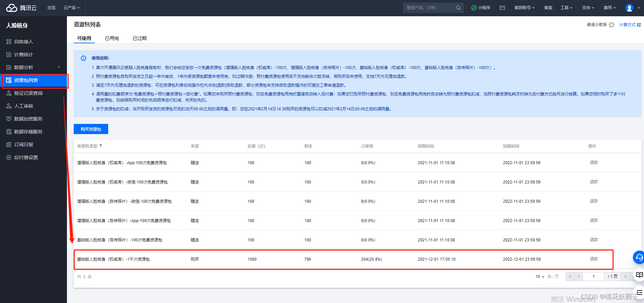Click the 计费统计 sidebar icon
Viewport: 644px width, 303px height.
[x=9, y=55]
